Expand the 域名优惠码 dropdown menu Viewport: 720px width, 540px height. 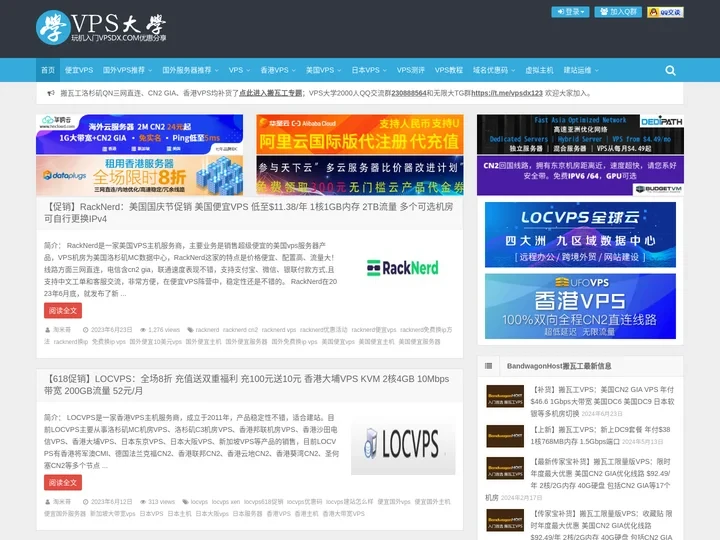click(494, 70)
